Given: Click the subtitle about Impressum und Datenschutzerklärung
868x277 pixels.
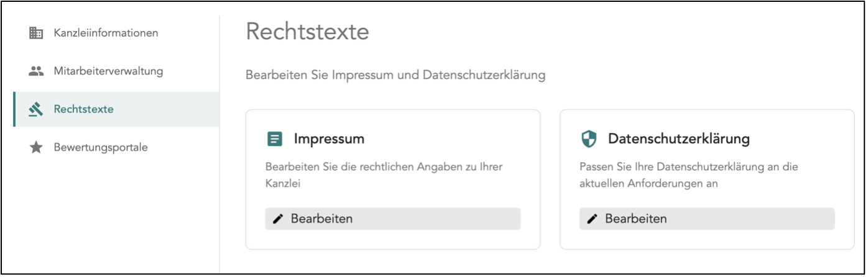Looking at the screenshot, I should 395,75.
